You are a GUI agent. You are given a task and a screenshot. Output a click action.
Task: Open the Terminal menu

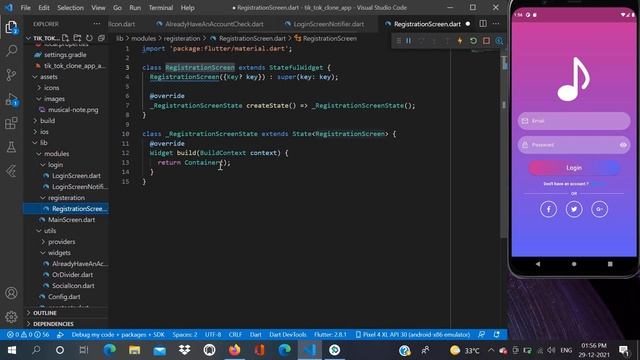point(160,8)
